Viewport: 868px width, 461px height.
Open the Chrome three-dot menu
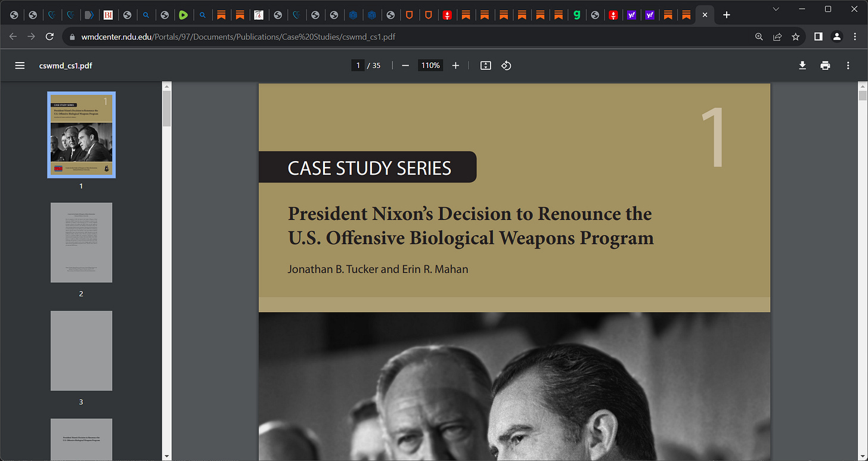pos(855,36)
